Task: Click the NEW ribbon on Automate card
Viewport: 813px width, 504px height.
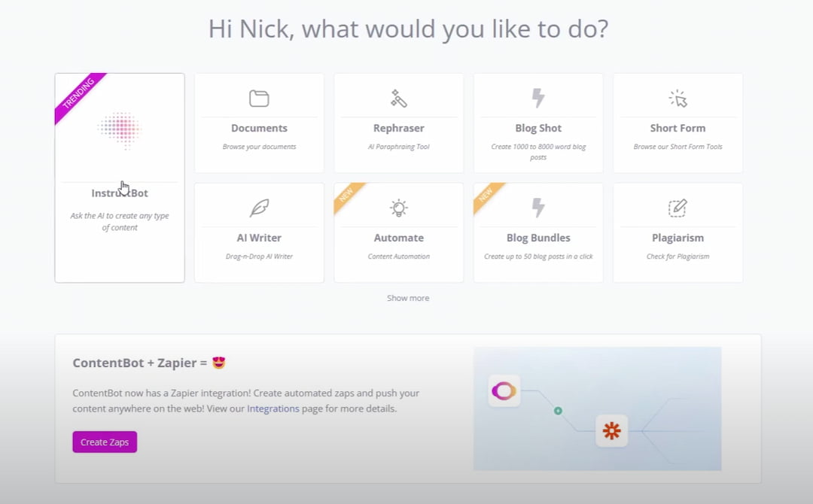Action: coord(347,196)
